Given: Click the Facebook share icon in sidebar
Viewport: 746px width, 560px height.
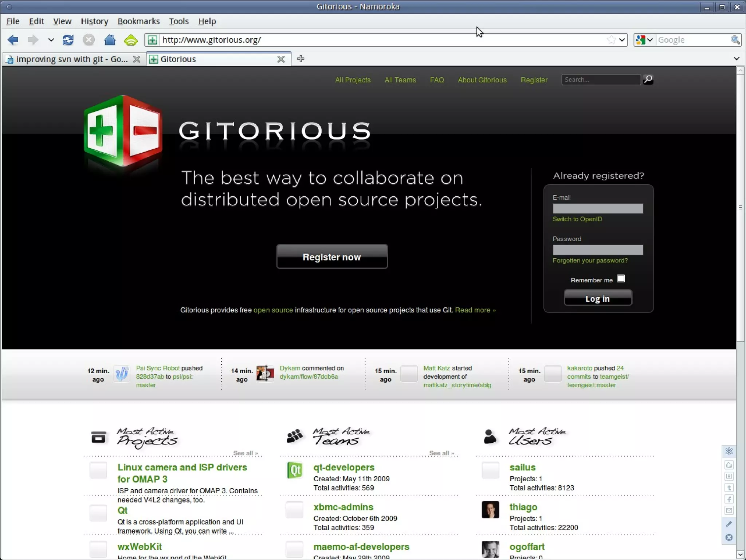Looking at the screenshot, I should pyautogui.click(x=729, y=499).
